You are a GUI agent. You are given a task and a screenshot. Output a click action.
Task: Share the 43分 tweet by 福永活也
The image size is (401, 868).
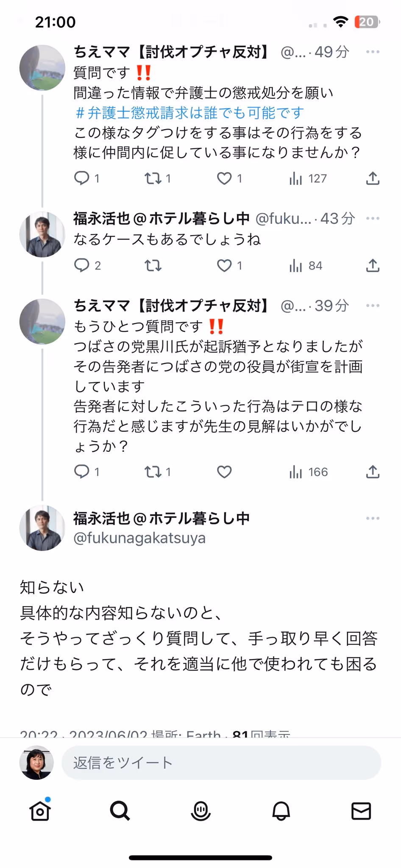click(x=373, y=265)
